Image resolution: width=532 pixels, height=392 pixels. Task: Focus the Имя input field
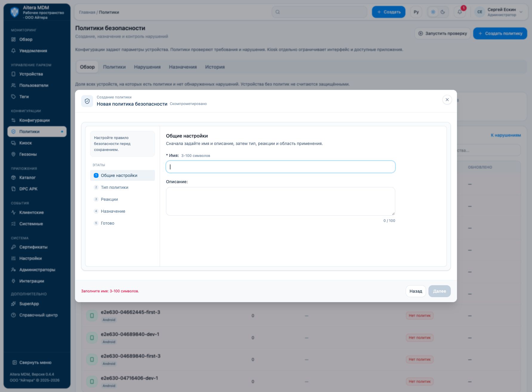[x=281, y=167]
